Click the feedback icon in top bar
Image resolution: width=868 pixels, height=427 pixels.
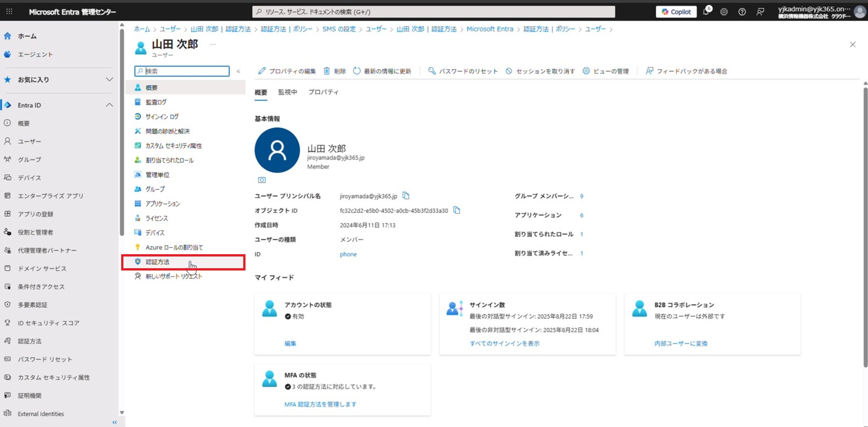click(x=760, y=12)
